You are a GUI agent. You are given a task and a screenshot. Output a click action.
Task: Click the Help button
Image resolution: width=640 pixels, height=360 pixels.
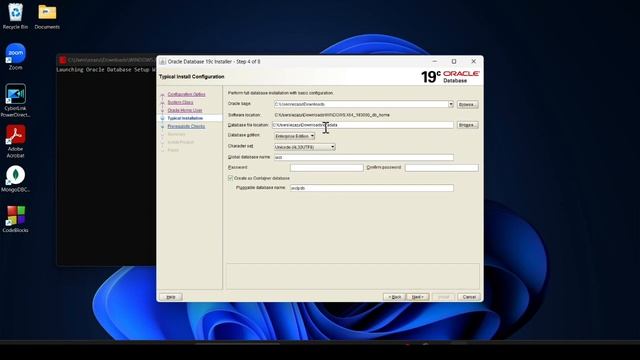click(x=171, y=297)
